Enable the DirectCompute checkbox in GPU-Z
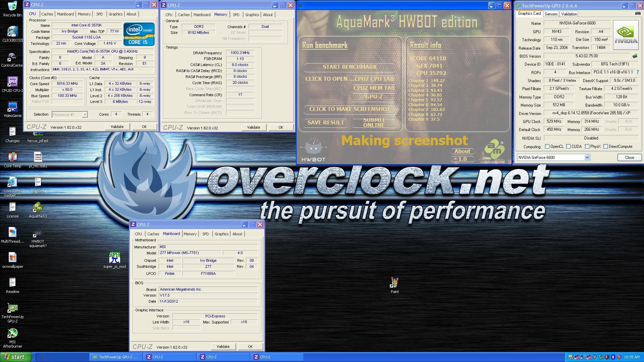 [605, 146]
